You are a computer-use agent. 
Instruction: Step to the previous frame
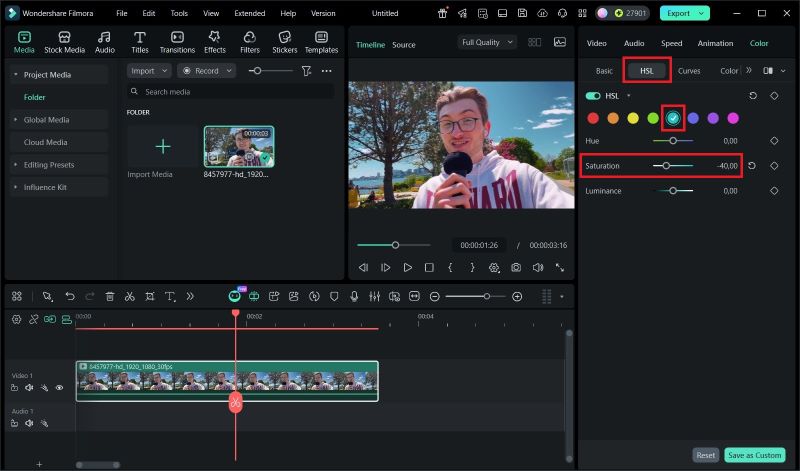[363, 267]
